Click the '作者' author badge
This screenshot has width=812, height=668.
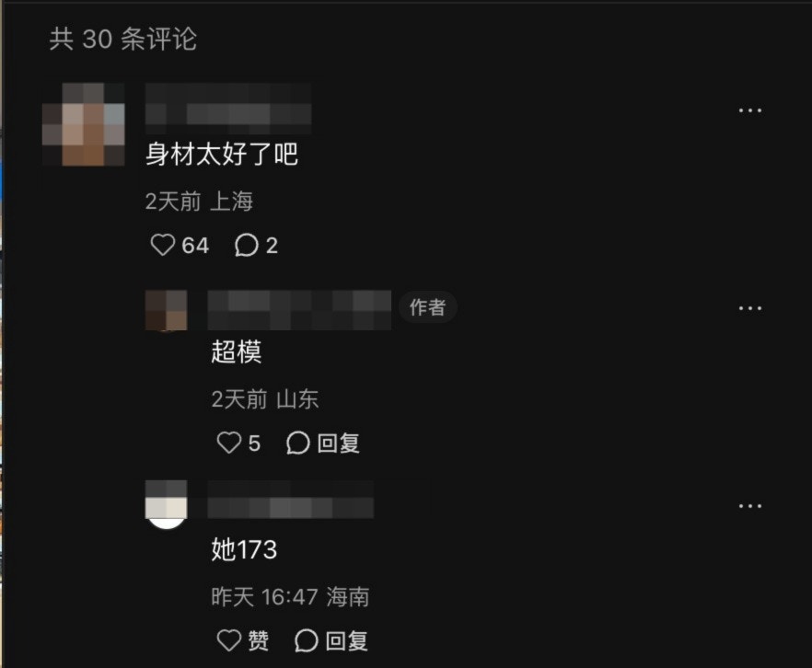coord(428,307)
